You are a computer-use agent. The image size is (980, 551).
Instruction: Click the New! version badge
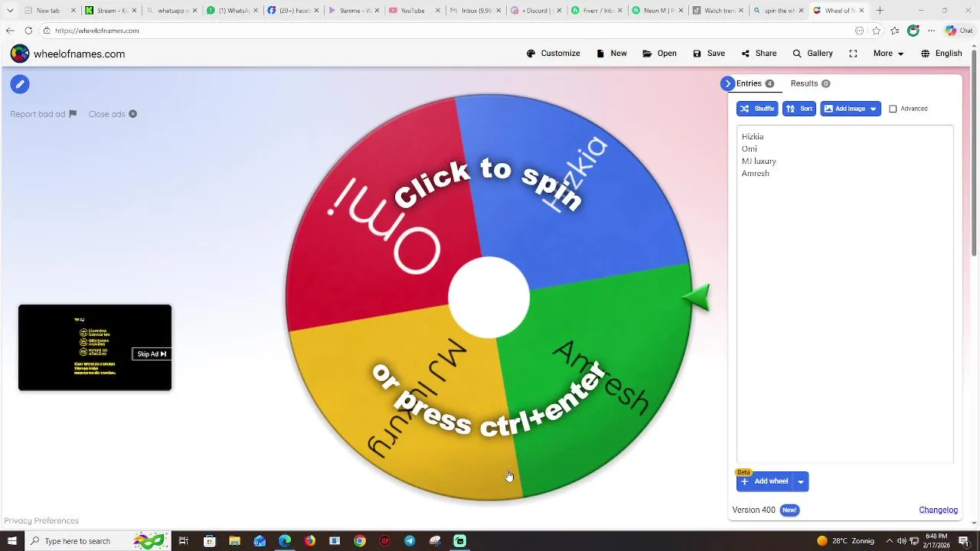pos(789,510)
